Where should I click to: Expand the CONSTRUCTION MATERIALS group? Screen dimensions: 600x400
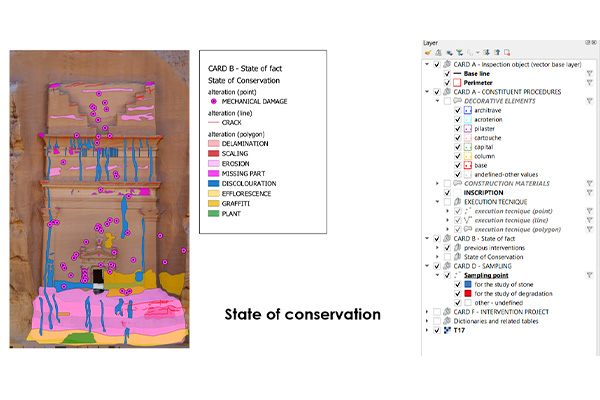pos(438,183)
